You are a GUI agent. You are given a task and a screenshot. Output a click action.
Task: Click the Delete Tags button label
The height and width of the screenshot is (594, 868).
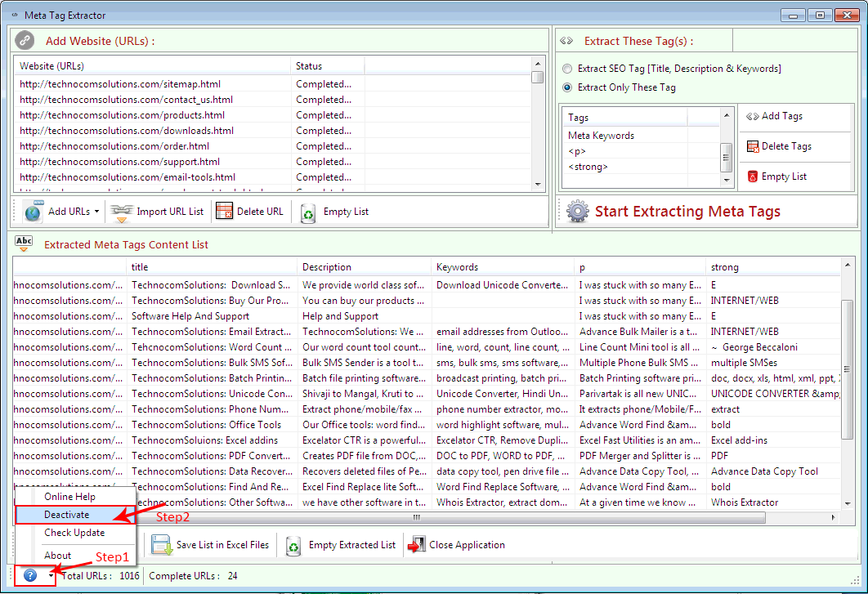click(x=786, y=146)
